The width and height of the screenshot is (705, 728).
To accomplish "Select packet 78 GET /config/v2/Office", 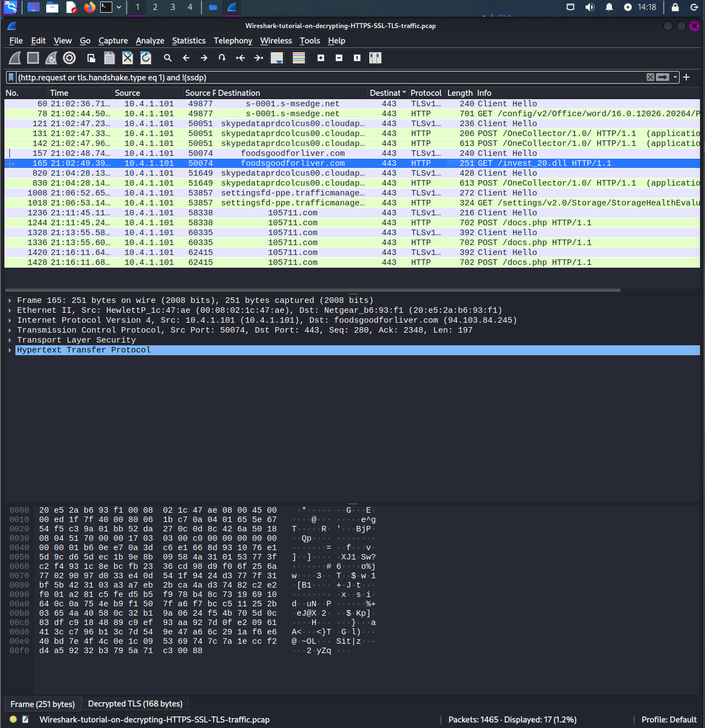I will [x=352, y=113].
